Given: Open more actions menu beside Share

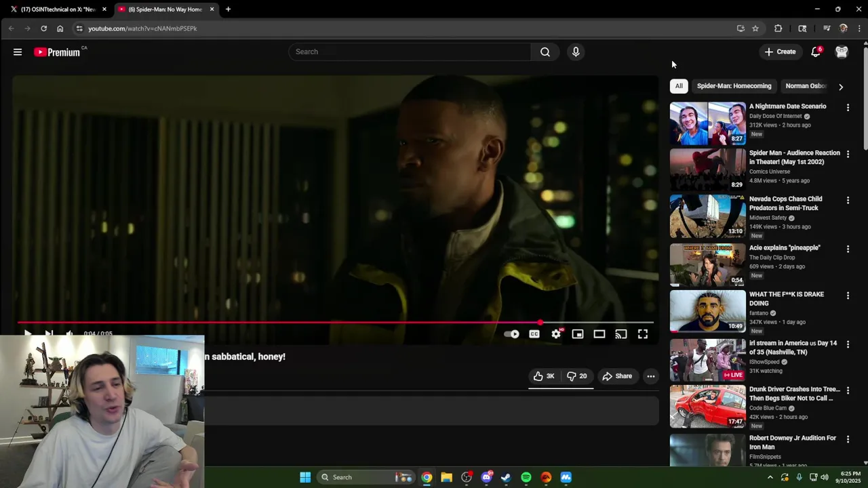Looking at the screenshot, I should 651,376.
